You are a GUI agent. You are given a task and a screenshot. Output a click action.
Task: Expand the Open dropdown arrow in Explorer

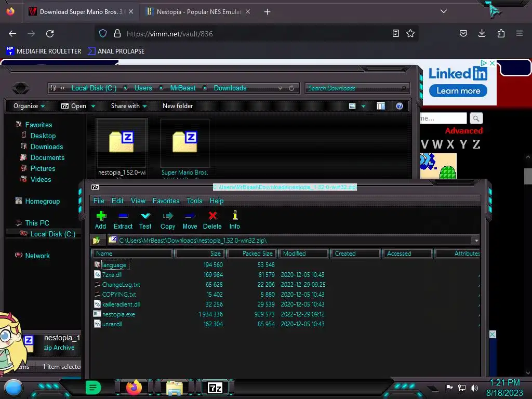(94, 106)
